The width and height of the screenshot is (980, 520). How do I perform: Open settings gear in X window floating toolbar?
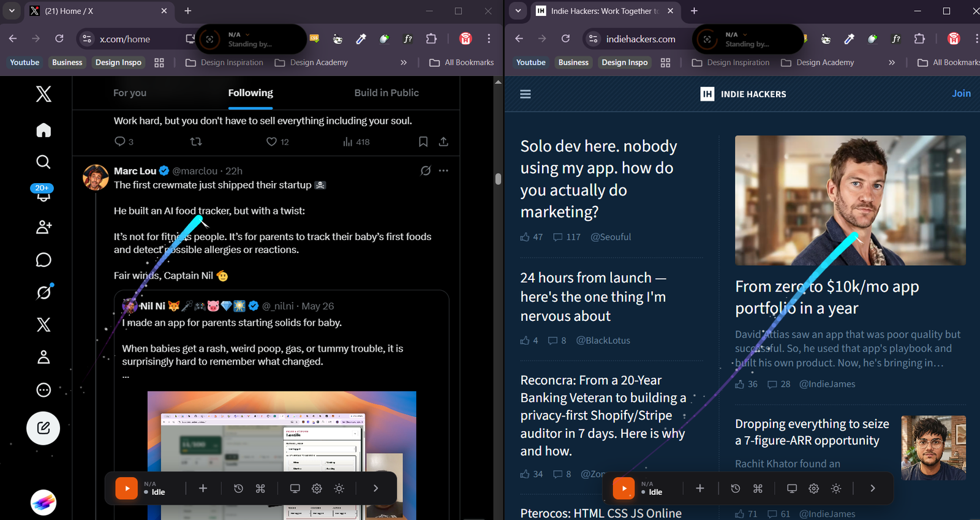point(317,488)
